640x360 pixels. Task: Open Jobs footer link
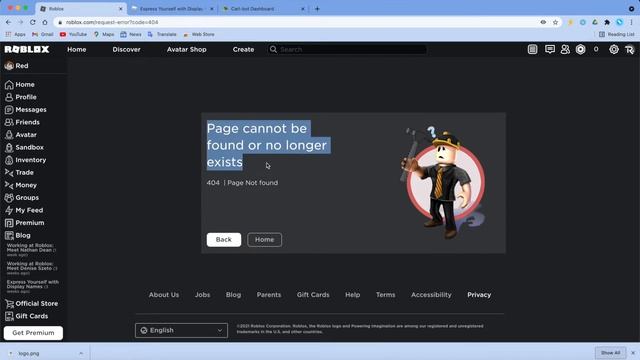(202, 295)
